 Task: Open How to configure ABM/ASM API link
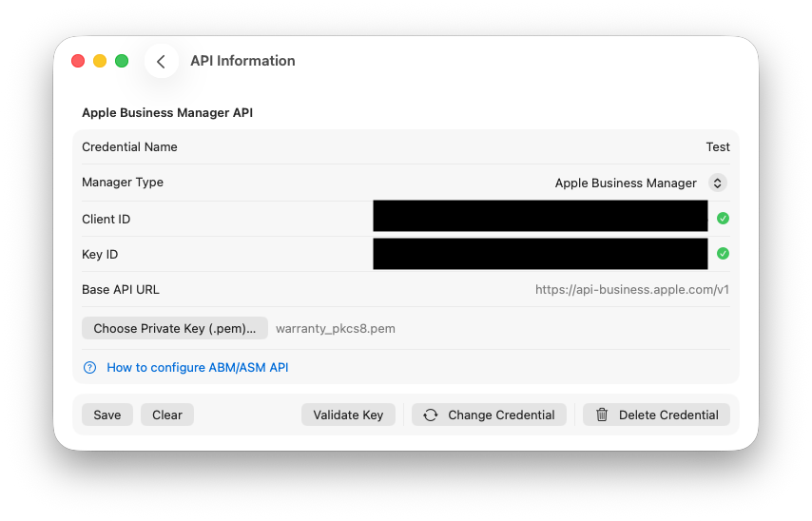pos(198,368)
